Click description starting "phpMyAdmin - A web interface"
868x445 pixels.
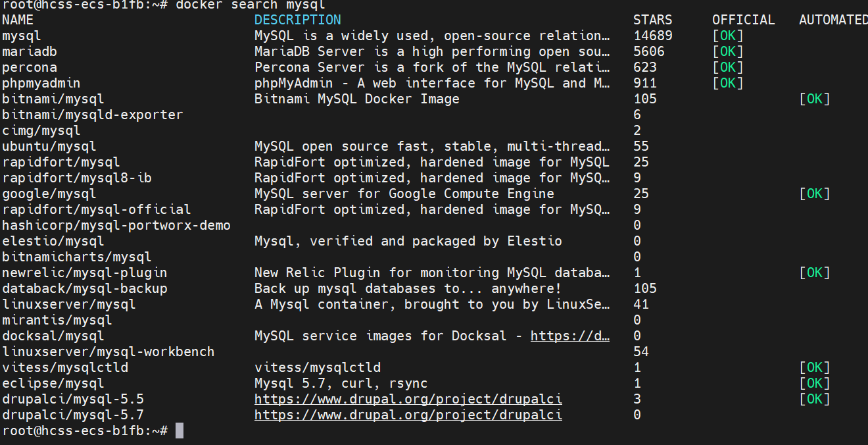(432, 84)
